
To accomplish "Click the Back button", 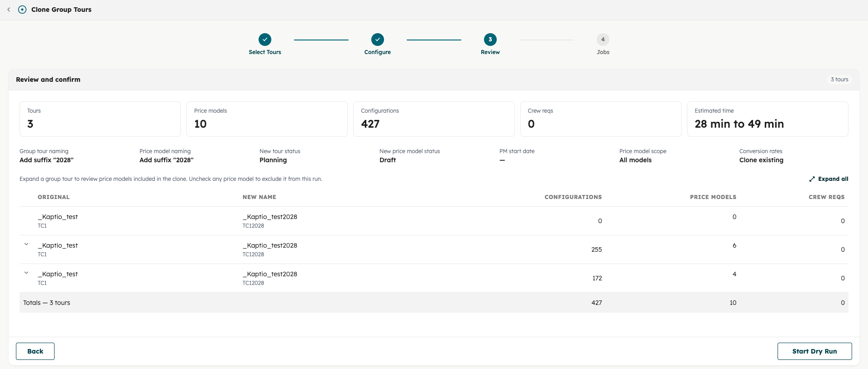I will coord(35,351).
